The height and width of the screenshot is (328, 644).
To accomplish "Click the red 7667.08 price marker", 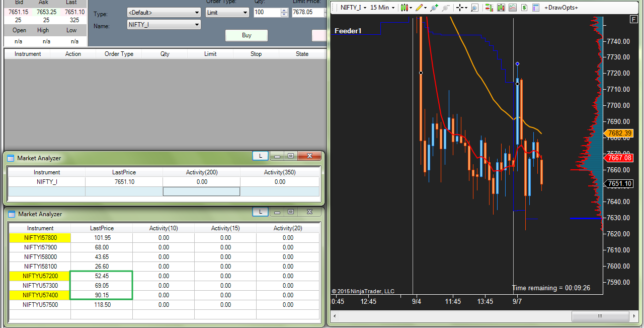I will coord(618,158).
